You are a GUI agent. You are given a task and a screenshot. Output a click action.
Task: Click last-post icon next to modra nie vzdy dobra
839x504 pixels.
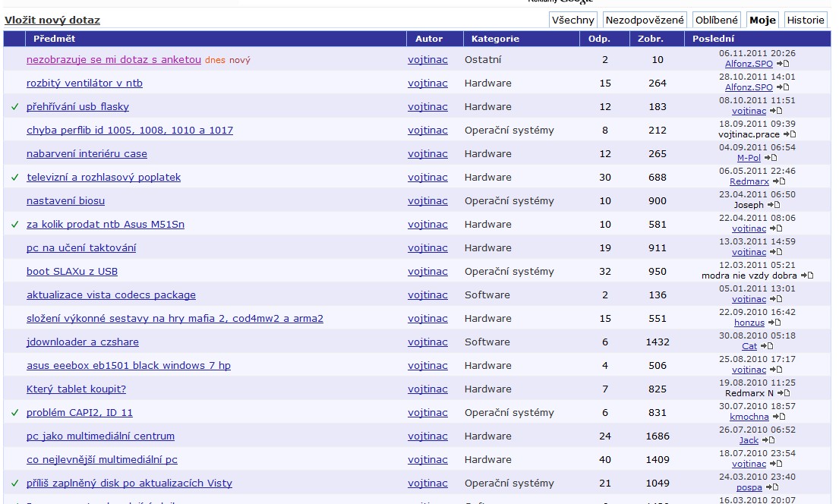click(807, 276)
